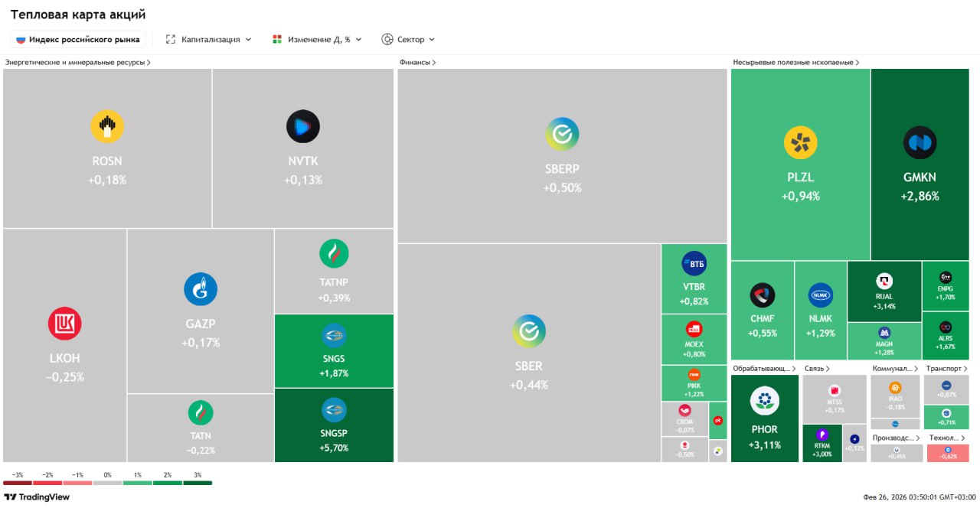The height and width of the screenshot is (508, 980).
Task: Select the TATN logo
Action: coord(201,412)
